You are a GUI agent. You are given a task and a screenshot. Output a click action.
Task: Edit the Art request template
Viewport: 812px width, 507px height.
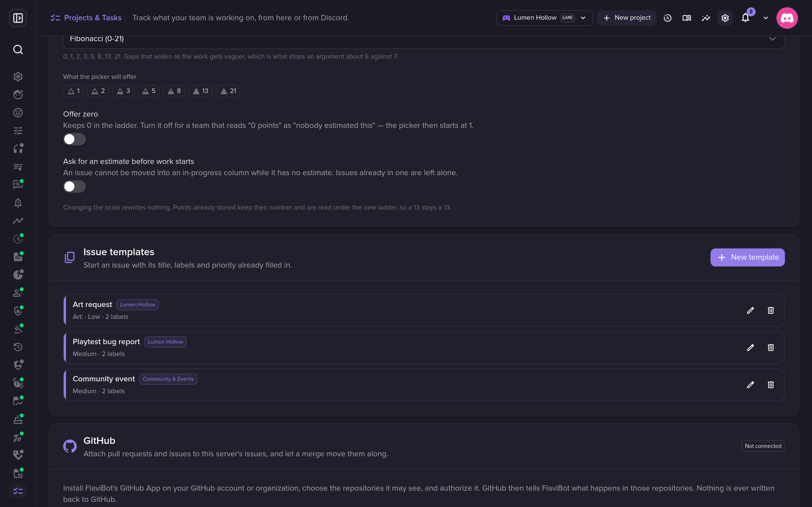coord(750,310)
